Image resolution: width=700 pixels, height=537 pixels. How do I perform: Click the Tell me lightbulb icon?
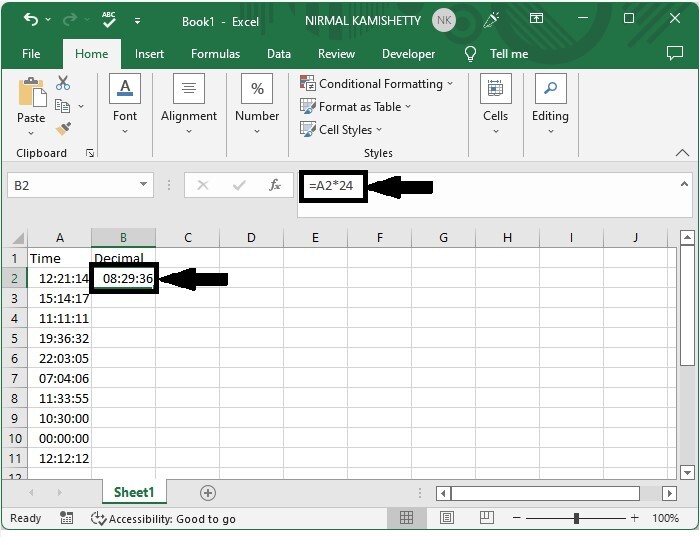(470, 54)
